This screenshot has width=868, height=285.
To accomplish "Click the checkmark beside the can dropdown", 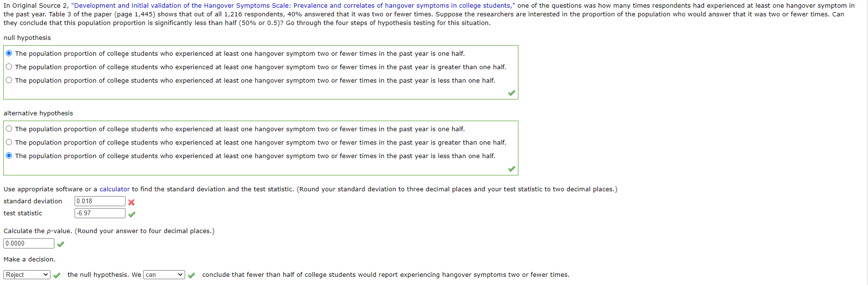I will [x=191, y=276].
